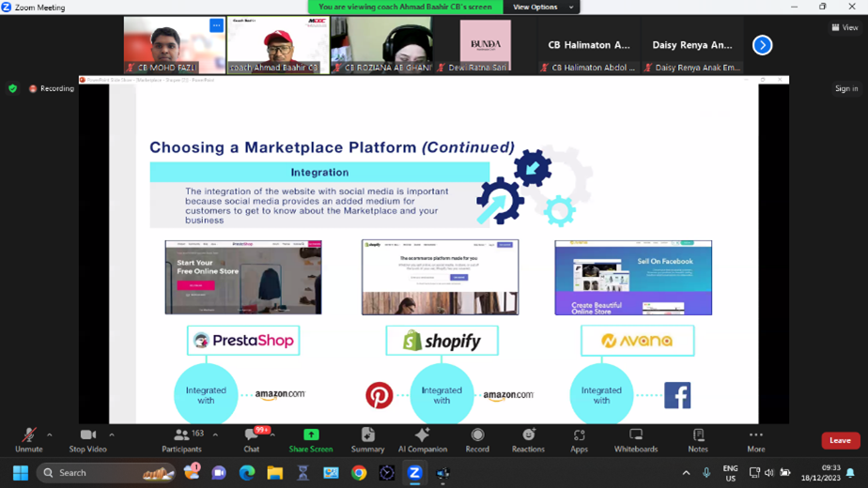
Task: Click the green Share Screen button
Action: pos(311,440)
